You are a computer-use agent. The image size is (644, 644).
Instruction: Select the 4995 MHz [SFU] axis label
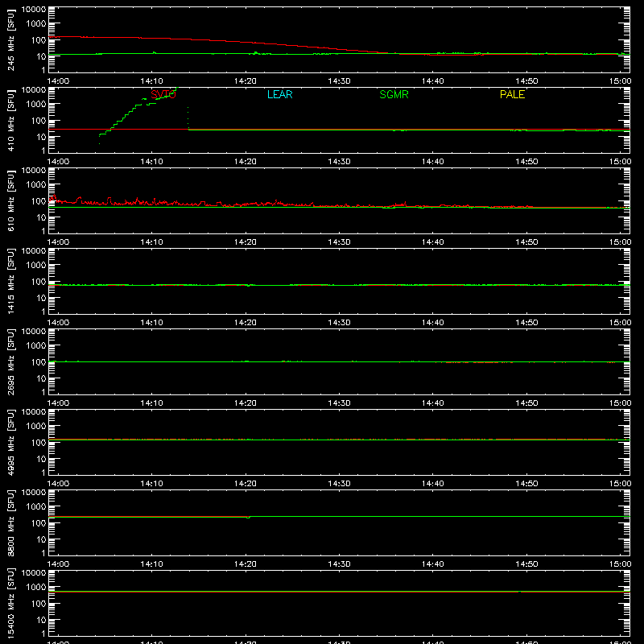click(10, 442)
